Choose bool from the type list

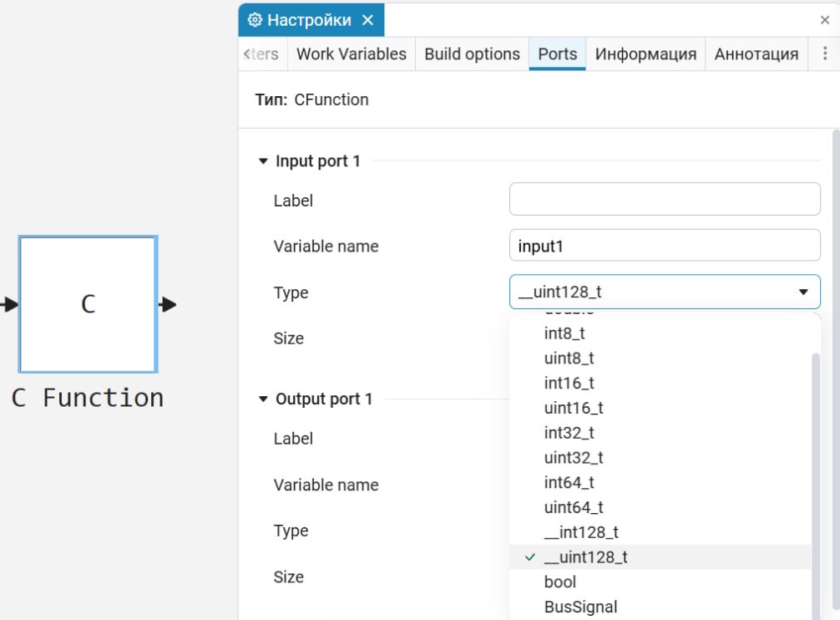point(560,582)
